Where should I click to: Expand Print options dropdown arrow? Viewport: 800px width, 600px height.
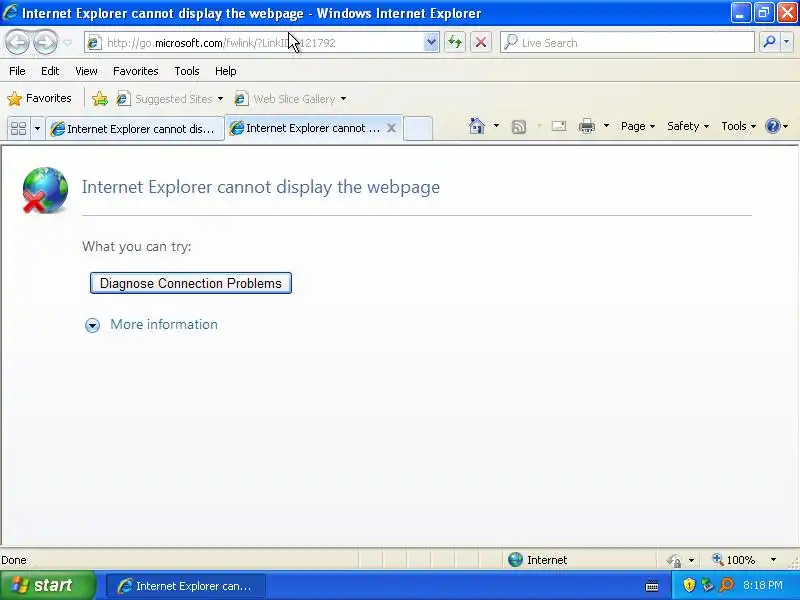tap(606, 126)
